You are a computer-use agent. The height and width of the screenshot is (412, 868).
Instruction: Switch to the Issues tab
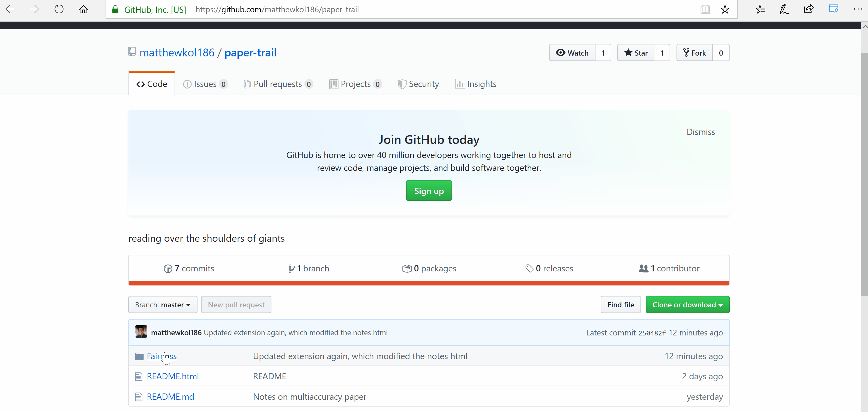tap(205, 84)
